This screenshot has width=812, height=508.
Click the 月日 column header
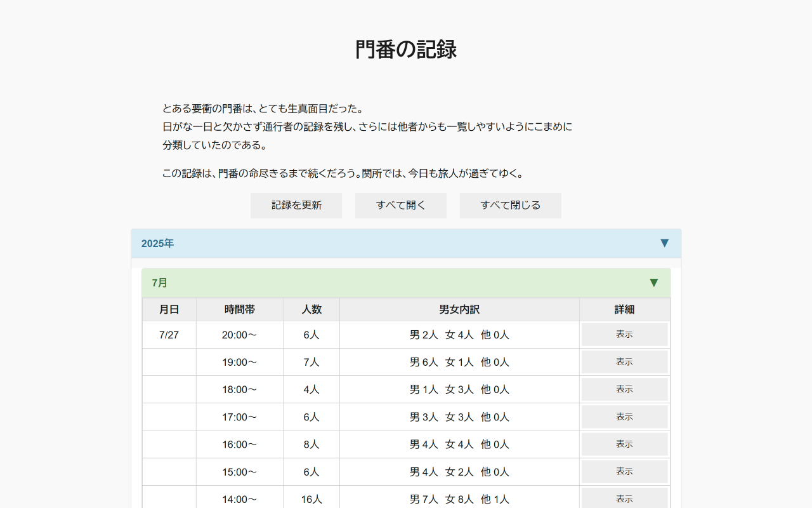[x=169, y=310]
